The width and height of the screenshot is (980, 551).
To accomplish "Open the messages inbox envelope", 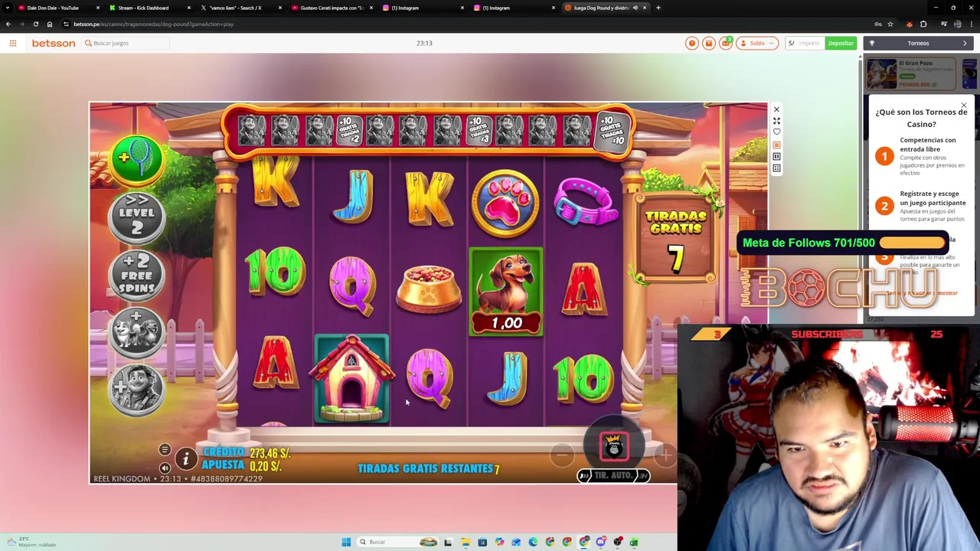I will coord(726,43).
